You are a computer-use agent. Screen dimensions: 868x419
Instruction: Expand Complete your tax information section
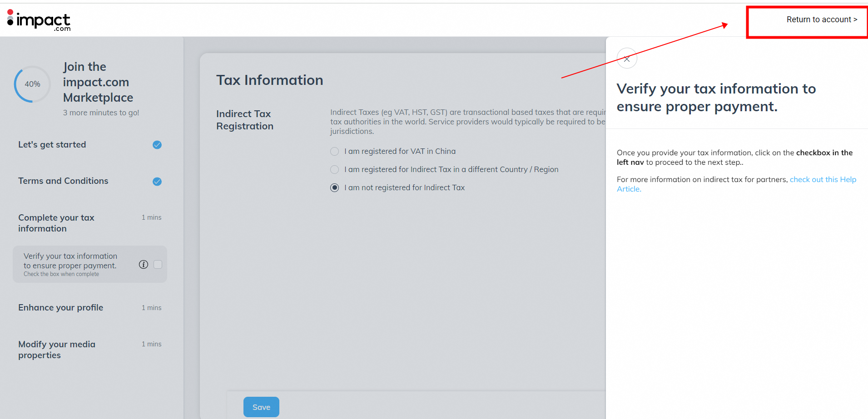(56, 223)
